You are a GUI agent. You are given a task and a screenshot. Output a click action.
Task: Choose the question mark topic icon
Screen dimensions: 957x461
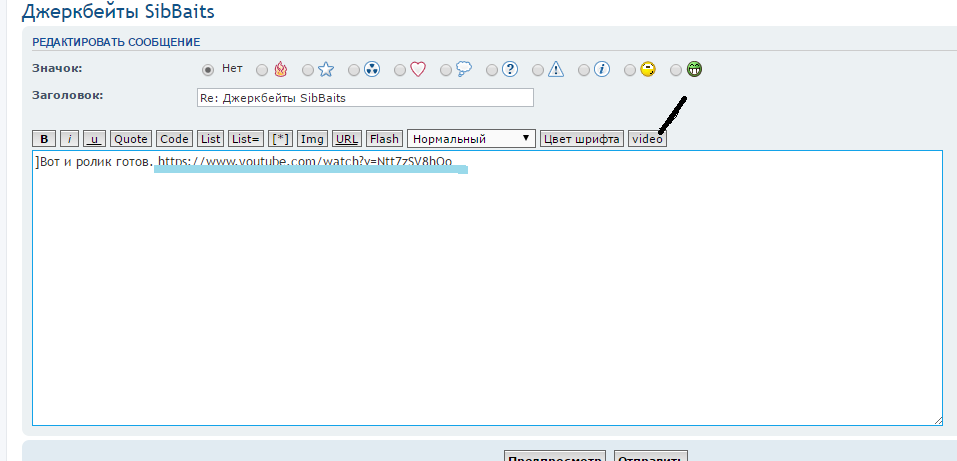[x=492, y=70]
